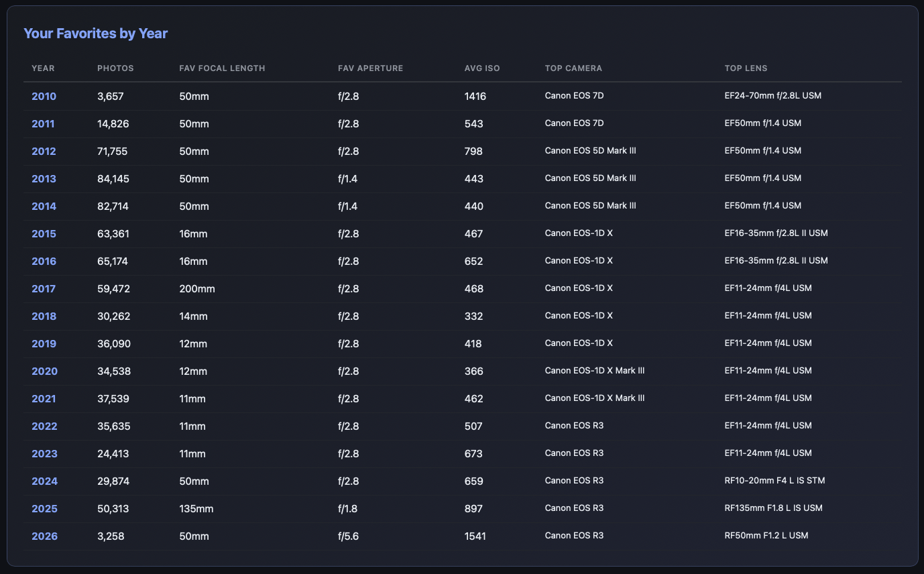Select the 2021 year link
The width and height of the screenshot is (924, 574).
[44, 399]
